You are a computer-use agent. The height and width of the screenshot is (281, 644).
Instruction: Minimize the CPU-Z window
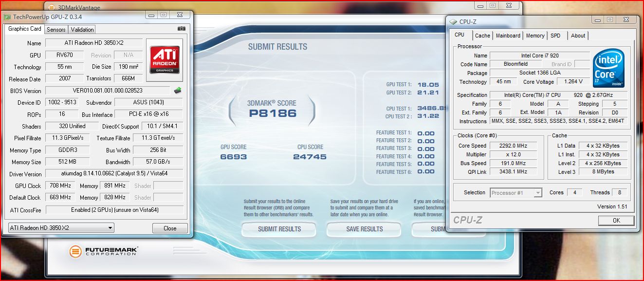click(x=598, y=19)
